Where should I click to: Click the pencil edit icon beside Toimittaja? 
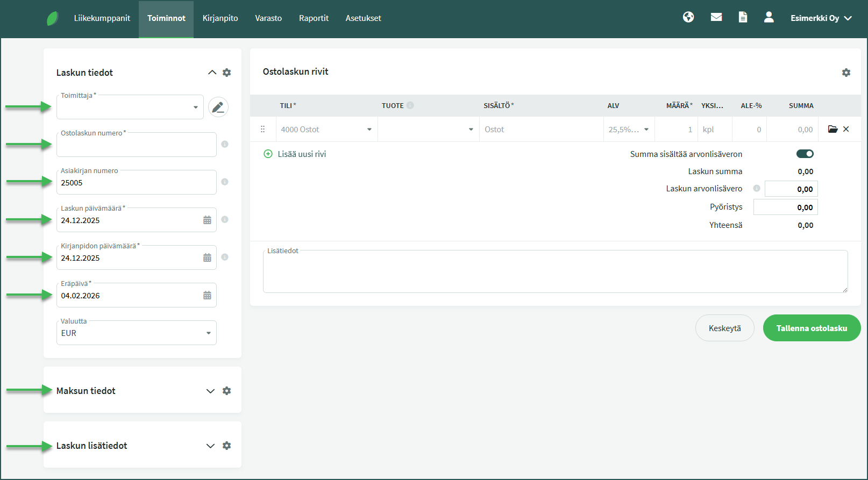[x=218, y=108]
